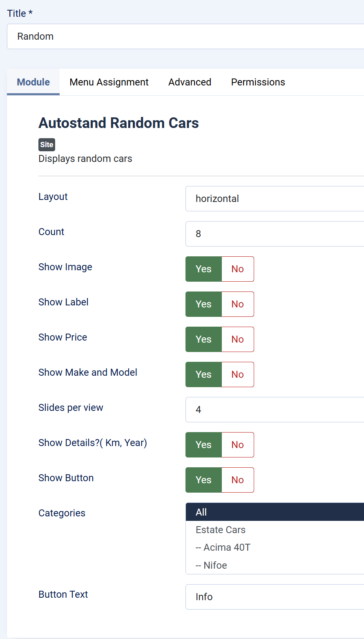The image size is (364, 639).
Task: Click the Slides per view field
Action: [274, 410]
